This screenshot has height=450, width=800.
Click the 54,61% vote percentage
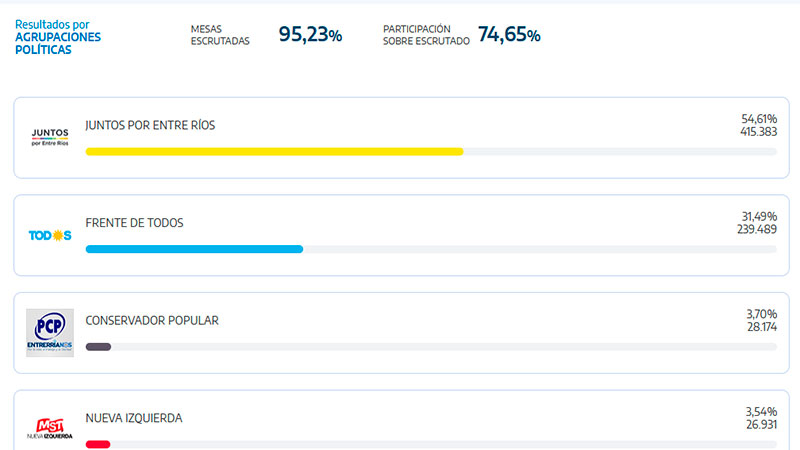(759, 119)
